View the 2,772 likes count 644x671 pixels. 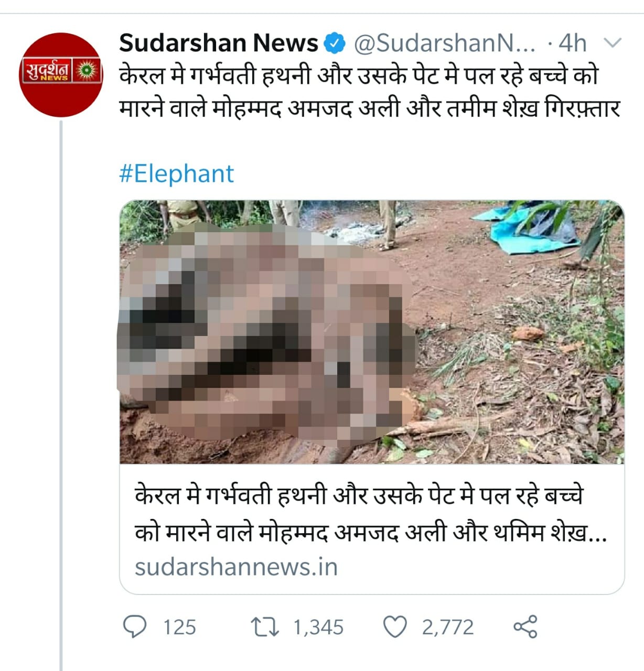(448, 627)
